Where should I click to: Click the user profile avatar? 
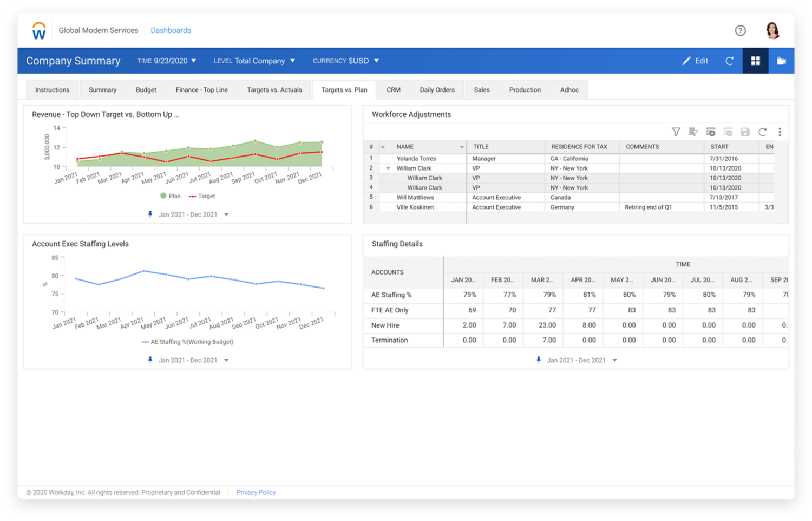(x=772, y=30)
